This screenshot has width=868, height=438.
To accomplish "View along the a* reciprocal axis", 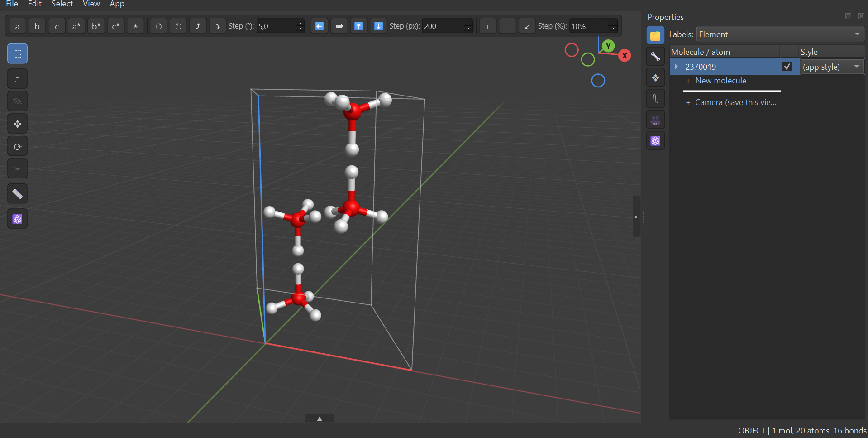I will coord(76,26).
